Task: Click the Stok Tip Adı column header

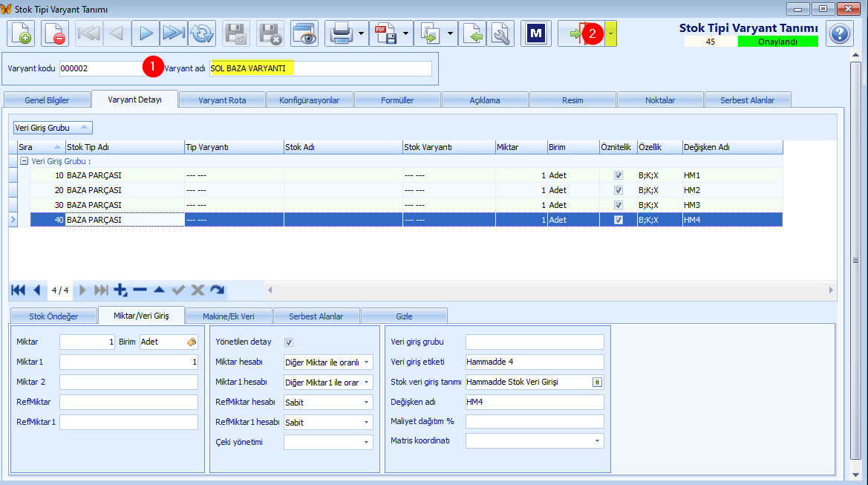Action: 125,147
